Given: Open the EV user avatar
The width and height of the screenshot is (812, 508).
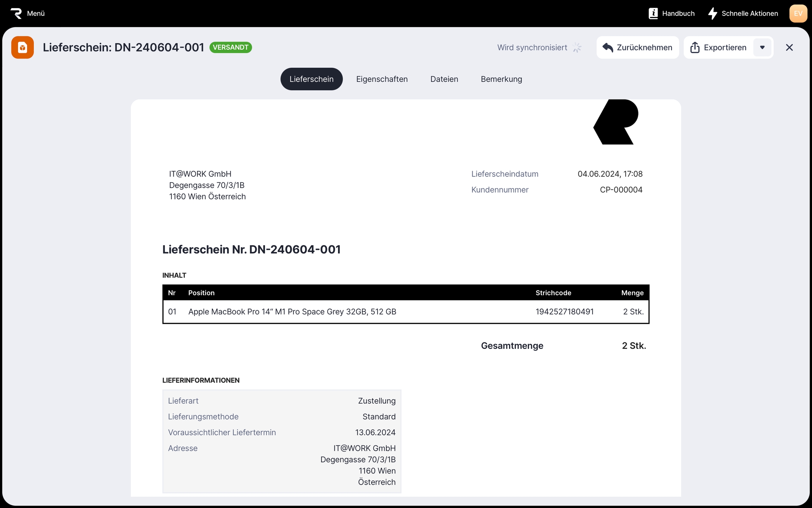Looking at the screenshot, I should click(798, 13).
